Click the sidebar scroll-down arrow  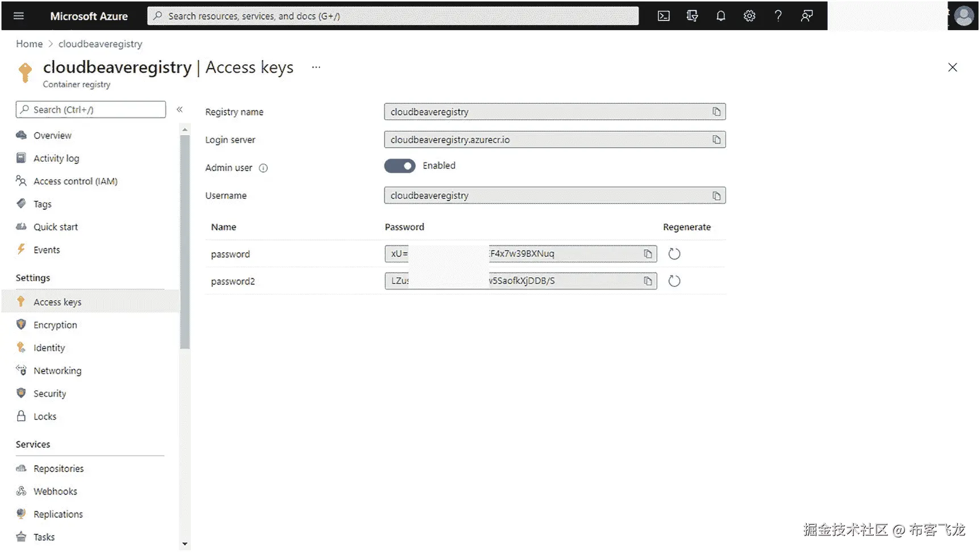pos(185,544)
